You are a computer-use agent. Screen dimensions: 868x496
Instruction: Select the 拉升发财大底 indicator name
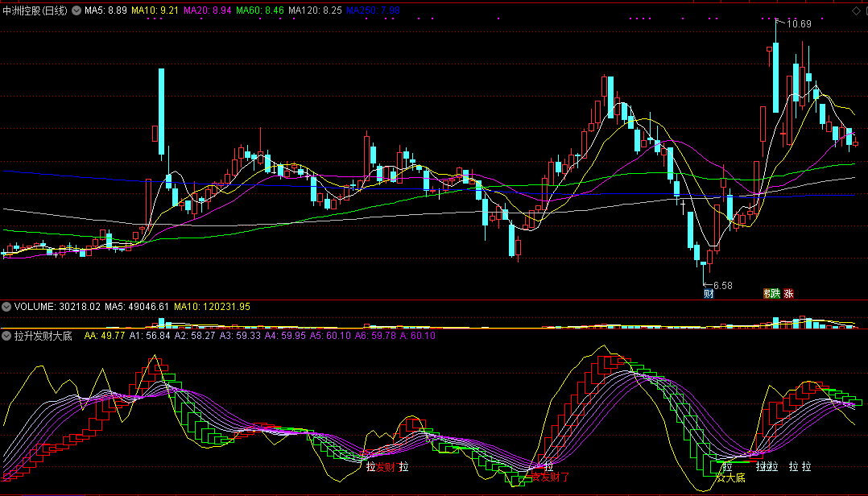[43, 336]
